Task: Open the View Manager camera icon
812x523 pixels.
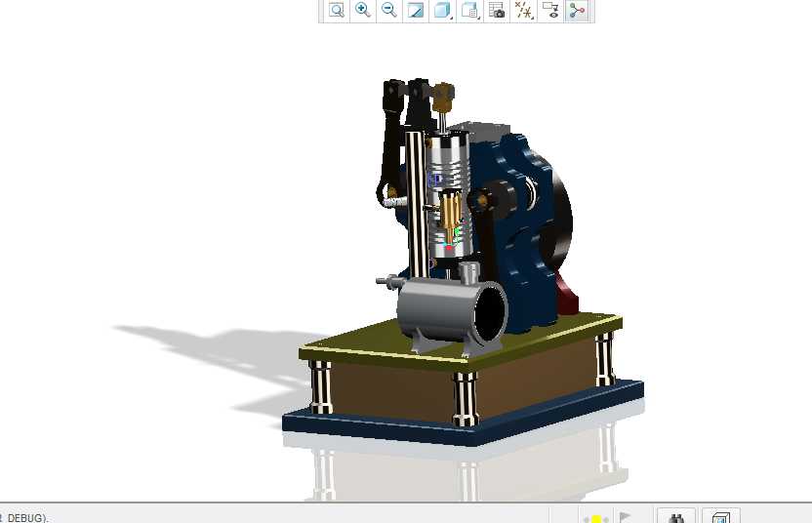Action: point(497,10)
